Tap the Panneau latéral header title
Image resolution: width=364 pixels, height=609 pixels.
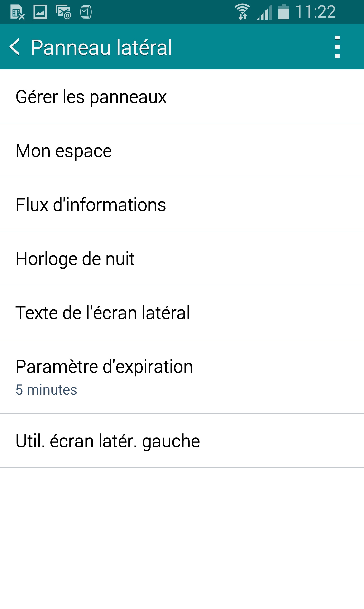pos(101,47)
